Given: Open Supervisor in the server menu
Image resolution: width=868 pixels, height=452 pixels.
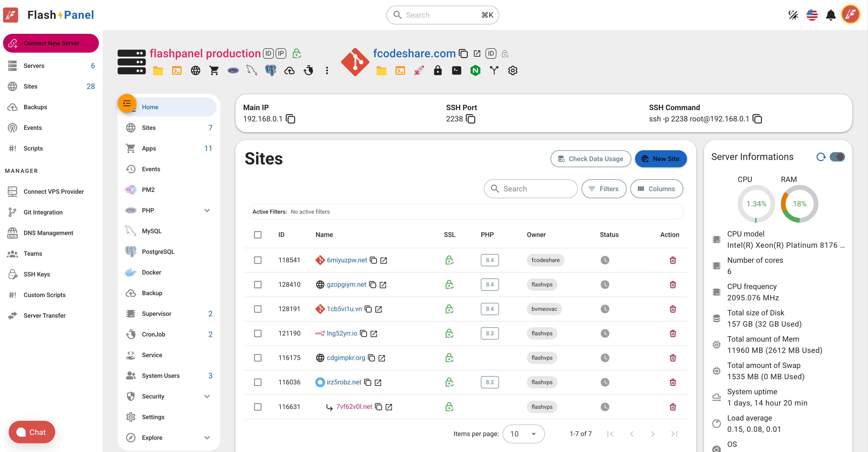Looking at the screenshot, I should pyautogui.click(x=169, y=314).
